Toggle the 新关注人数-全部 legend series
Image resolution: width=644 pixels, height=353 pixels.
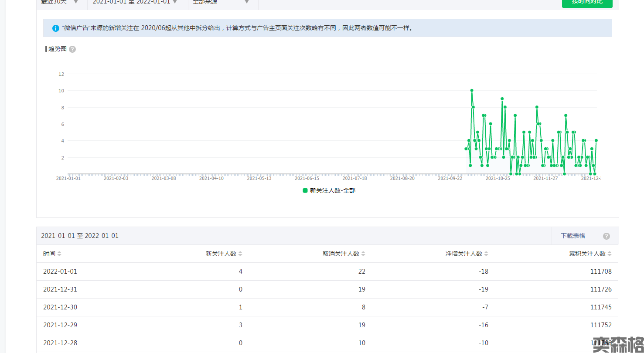pyautogui.click(x=332, y=190)
